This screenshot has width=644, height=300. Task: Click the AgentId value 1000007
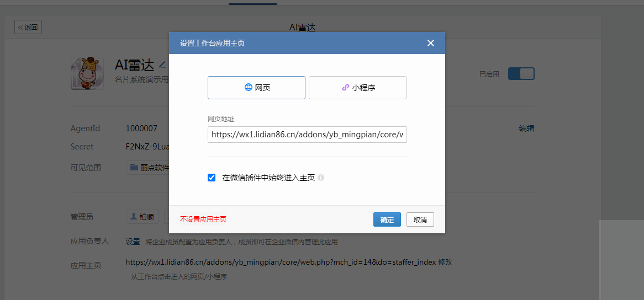(141, 128)
